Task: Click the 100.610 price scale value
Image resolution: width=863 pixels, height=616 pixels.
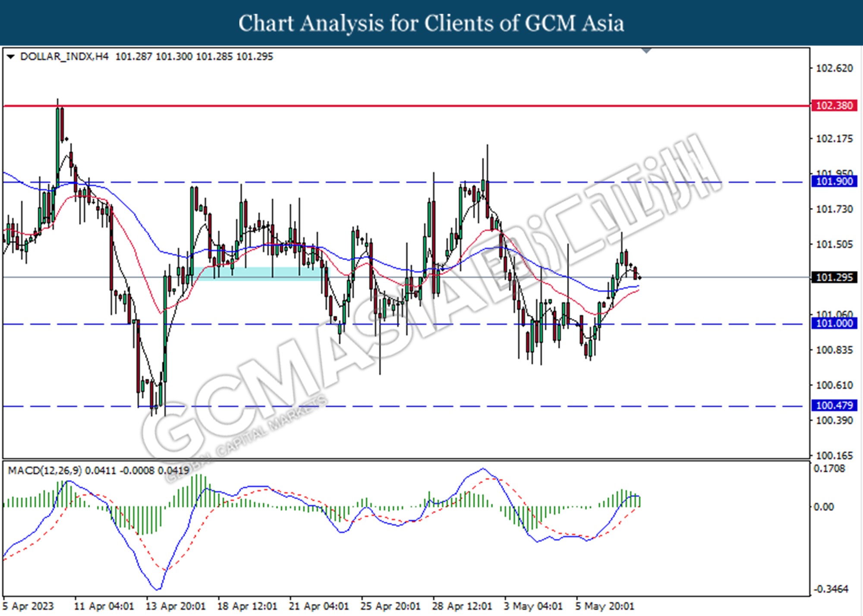Action: 834,385
